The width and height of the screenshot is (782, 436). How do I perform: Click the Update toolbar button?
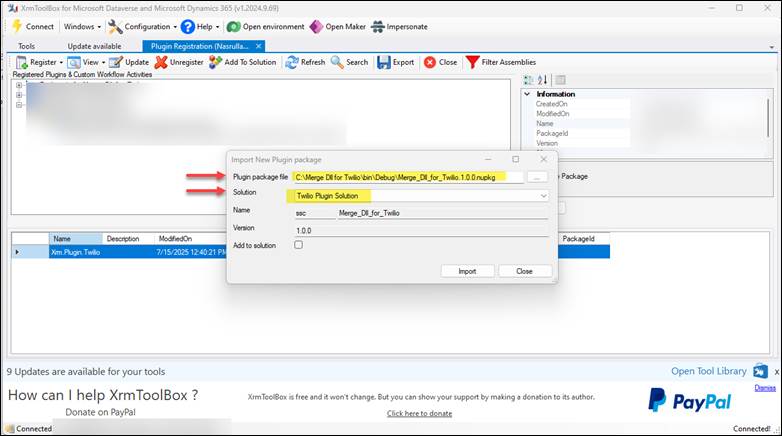(x=129, y=62)
